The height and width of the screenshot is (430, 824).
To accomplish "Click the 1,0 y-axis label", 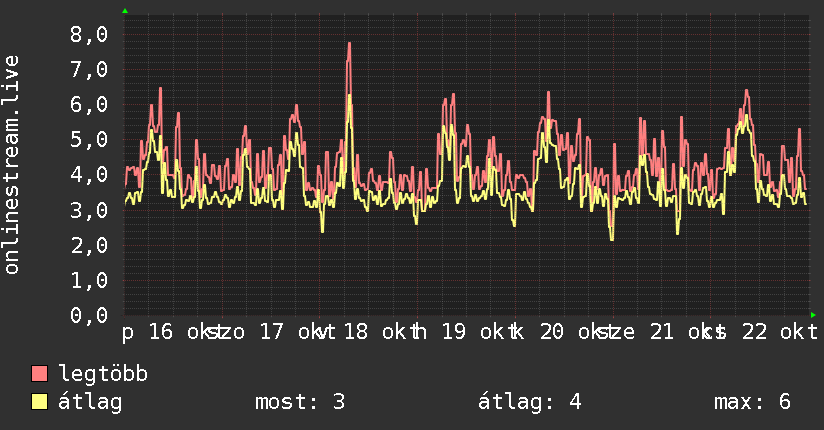I will pyautogui.click(x=89, y=280).
